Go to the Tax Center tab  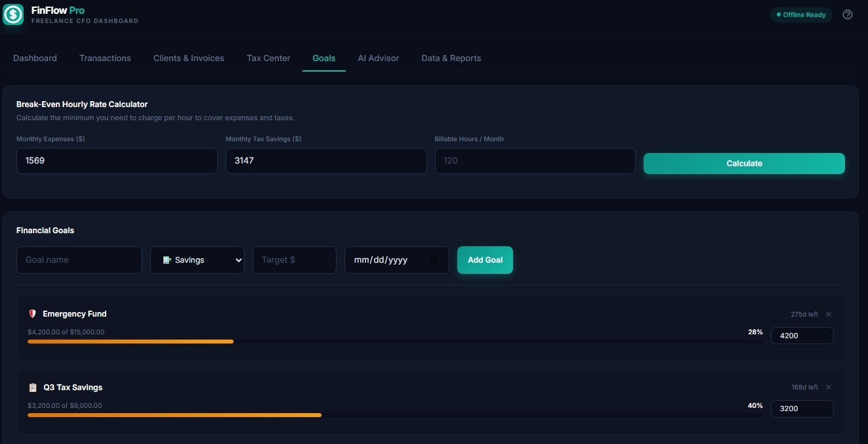point(268,58)
